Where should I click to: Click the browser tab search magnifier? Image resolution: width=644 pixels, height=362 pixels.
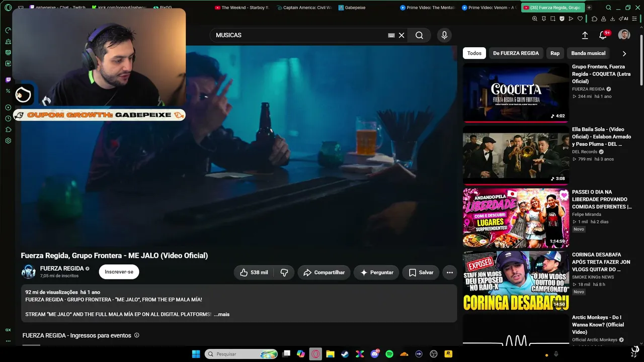coord(608,8)
